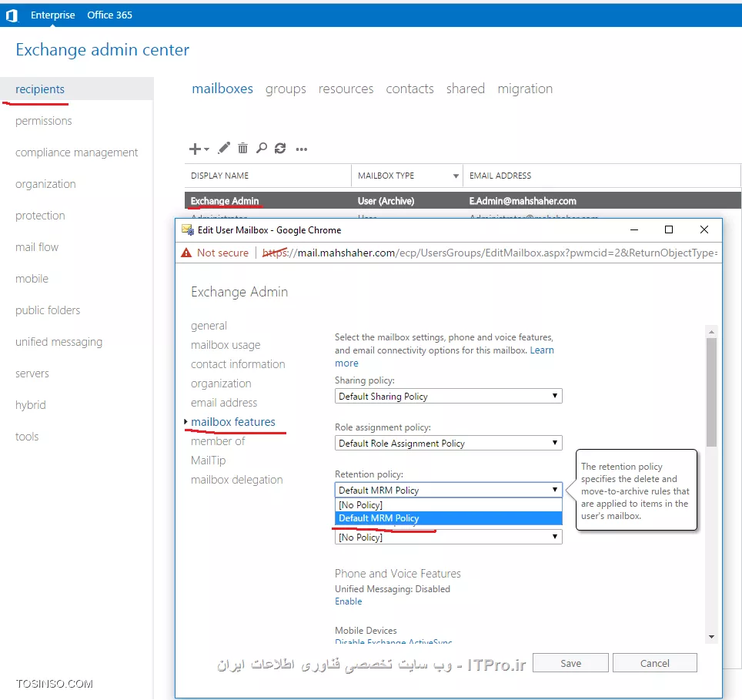Screen dimensions: 742x700
Task: Click the Save button
Action: pos(570,663)
